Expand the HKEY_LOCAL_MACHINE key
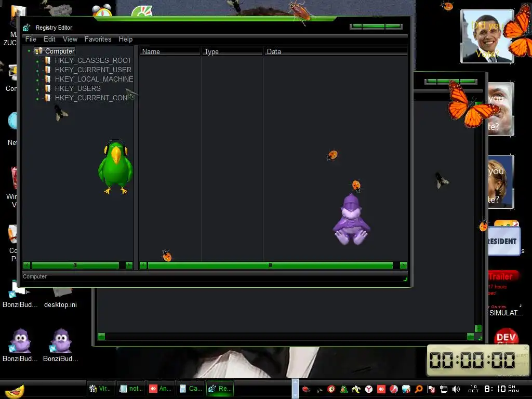This screenshot has height=399, width=532. click(37, 80)
